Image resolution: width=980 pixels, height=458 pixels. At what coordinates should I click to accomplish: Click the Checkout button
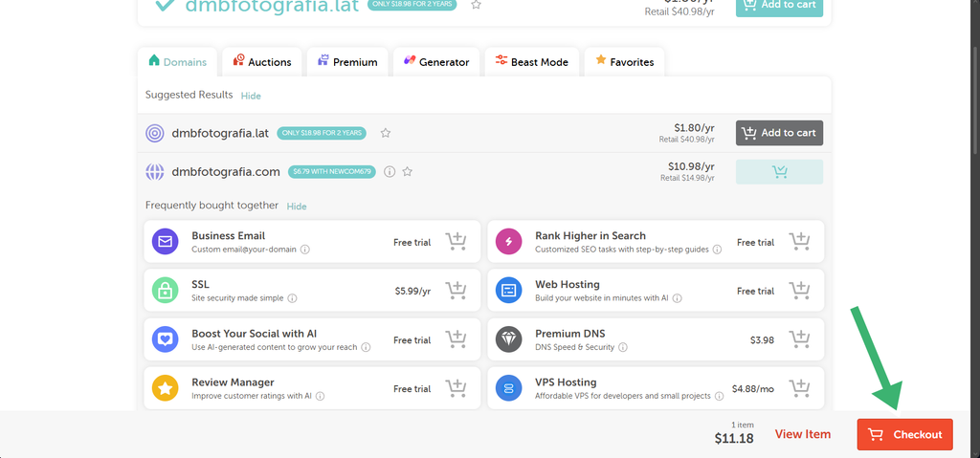tap(904, 434)
